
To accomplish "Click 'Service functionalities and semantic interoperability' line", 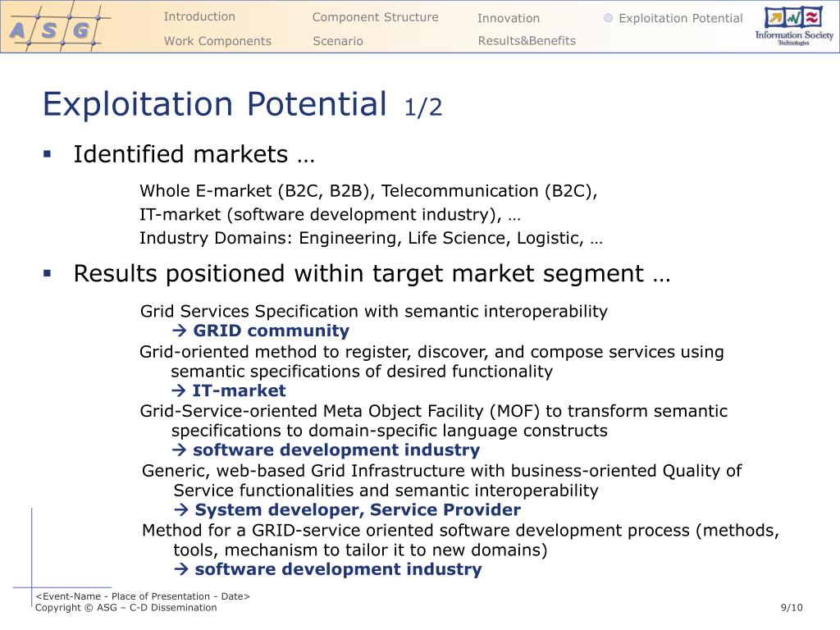I will 386,491.
